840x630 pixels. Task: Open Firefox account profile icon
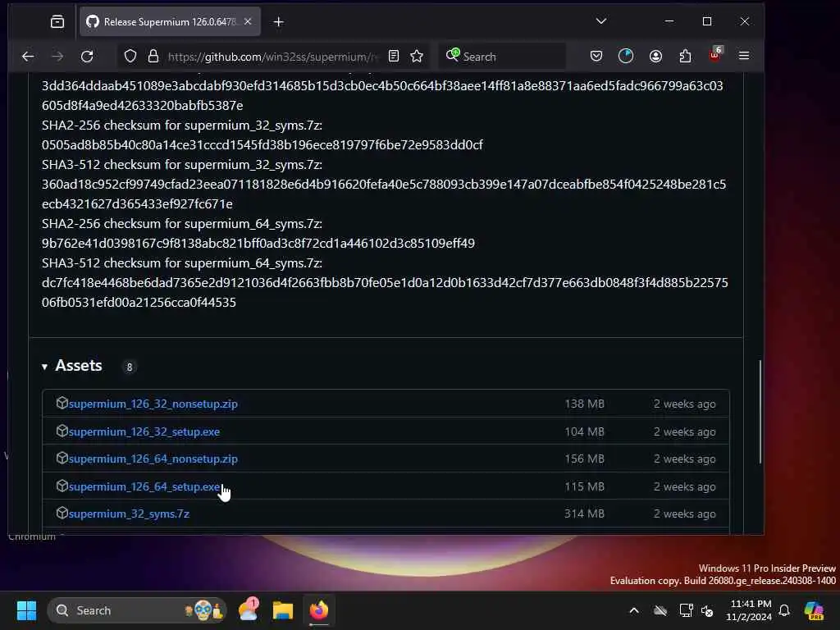[x=655, y=57]
